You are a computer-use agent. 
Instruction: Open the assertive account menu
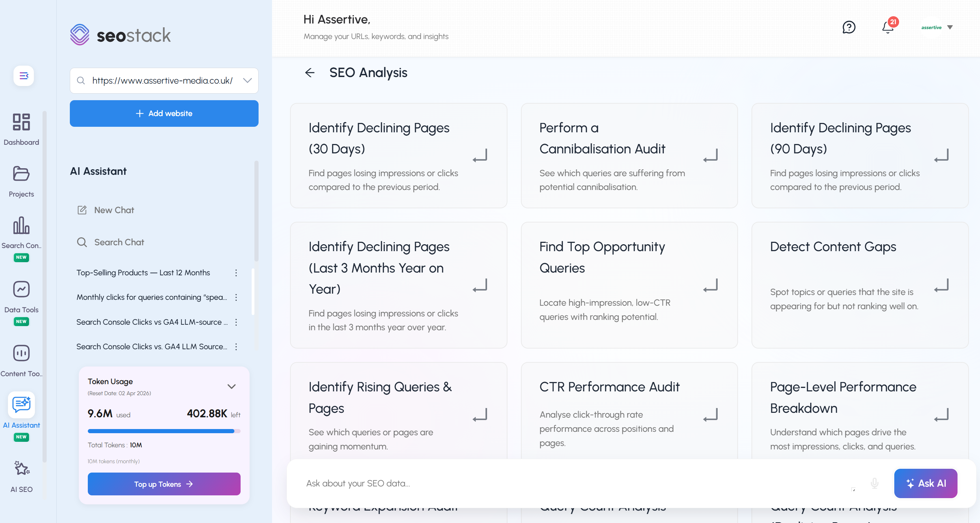click(936, 27)
